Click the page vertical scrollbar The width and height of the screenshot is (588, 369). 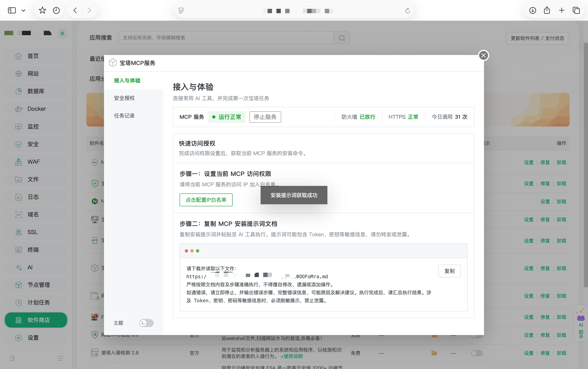[586, 165]
